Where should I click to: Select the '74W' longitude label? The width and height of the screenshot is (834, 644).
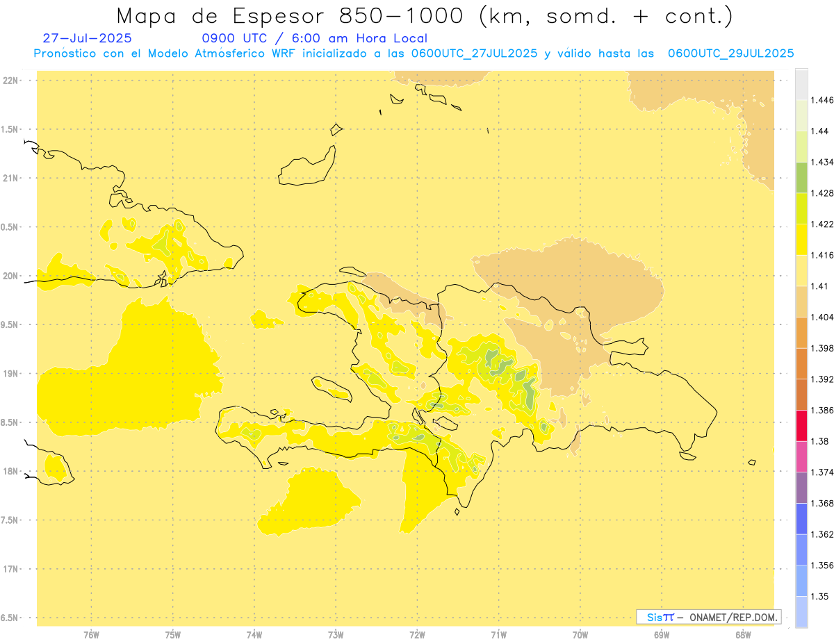coord(254,635)
